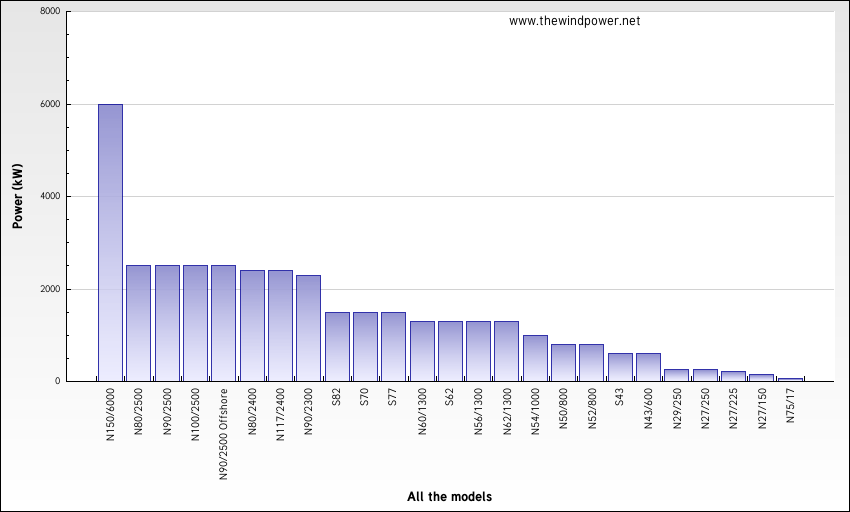Click the S77 axis label

point(393,396)
